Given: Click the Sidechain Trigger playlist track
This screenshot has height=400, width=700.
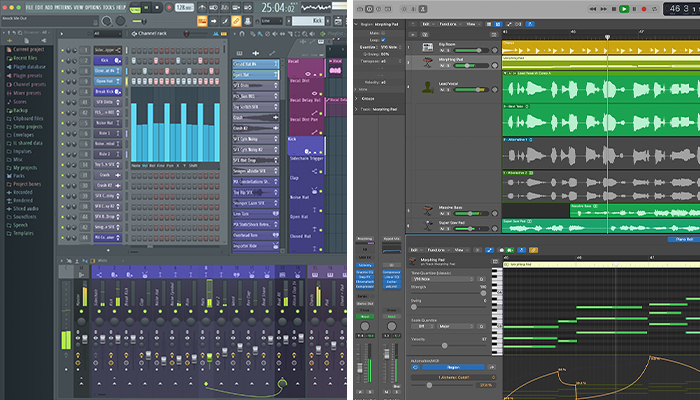Looking at the screenshot, I should click(x=306, y=165).
